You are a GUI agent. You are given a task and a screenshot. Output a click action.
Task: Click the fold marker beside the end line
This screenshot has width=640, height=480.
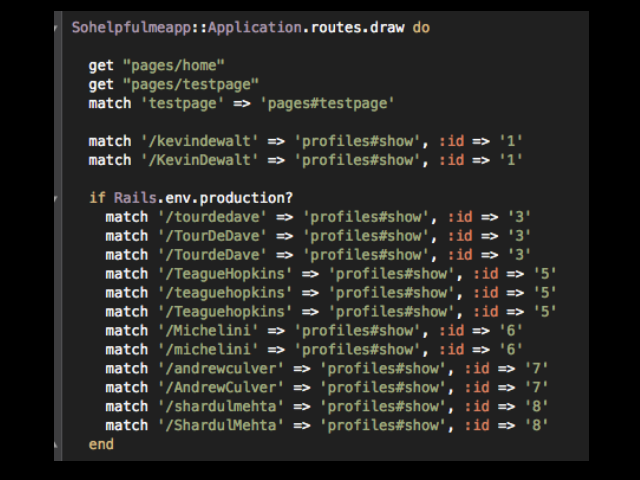click(57, 444)
